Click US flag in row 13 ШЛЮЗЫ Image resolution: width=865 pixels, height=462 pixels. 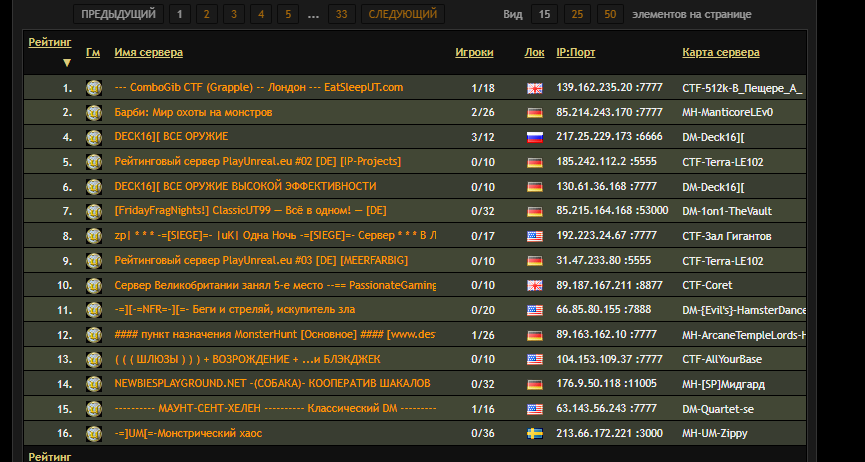coord(535,360)
